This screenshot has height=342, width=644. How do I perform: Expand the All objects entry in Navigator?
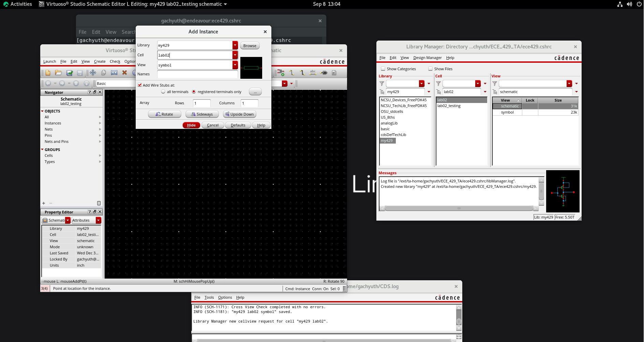pos(100,117)
